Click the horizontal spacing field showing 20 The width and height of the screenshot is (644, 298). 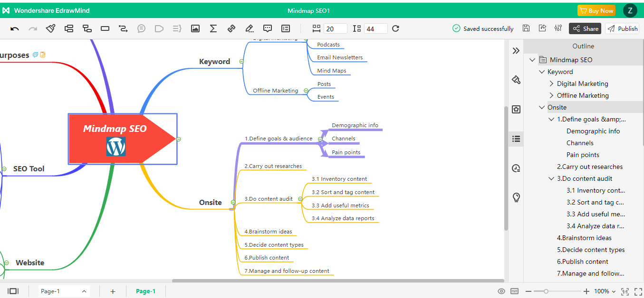click(335, 29)
